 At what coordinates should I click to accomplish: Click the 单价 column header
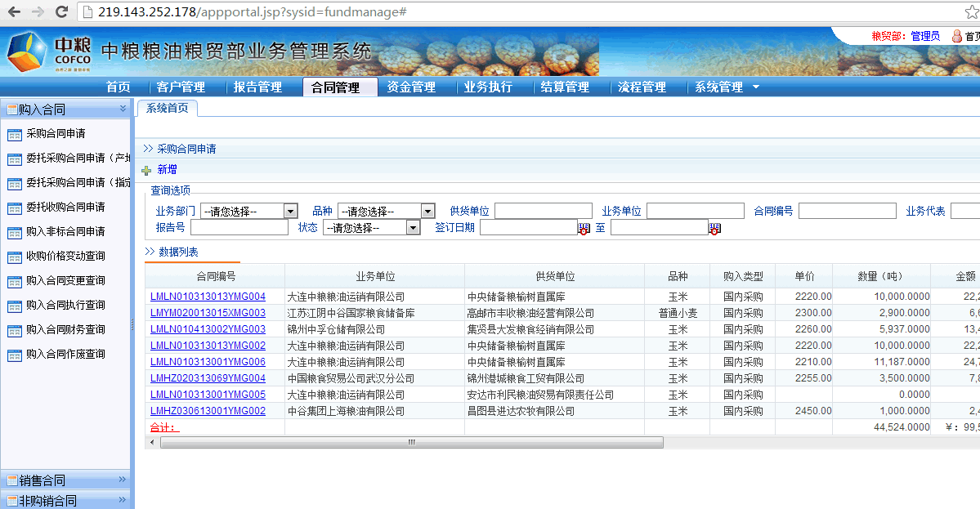pos(804,276)
